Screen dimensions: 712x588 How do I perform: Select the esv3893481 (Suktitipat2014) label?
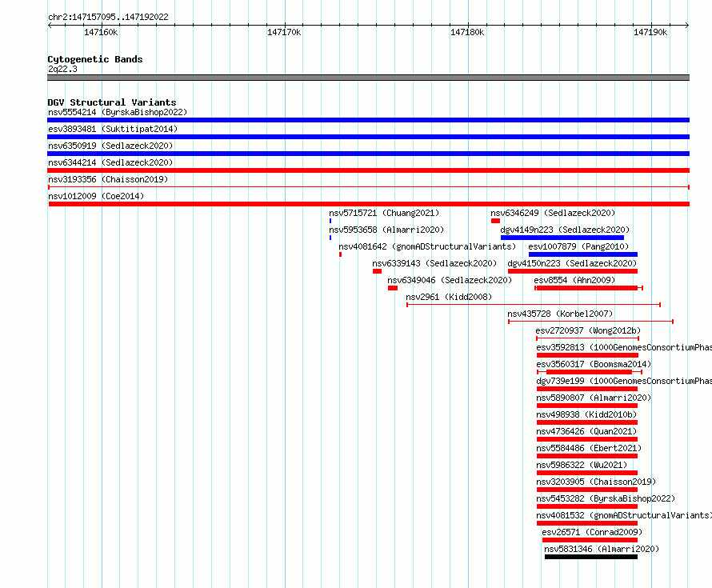[x=113, y=129]
